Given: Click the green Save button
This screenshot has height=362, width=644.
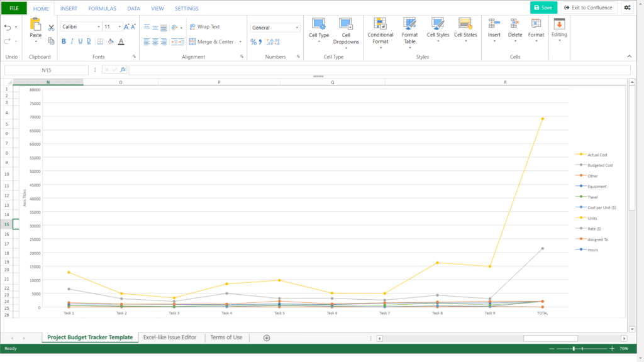Looking at the screenshot, I should click(543, 8).
